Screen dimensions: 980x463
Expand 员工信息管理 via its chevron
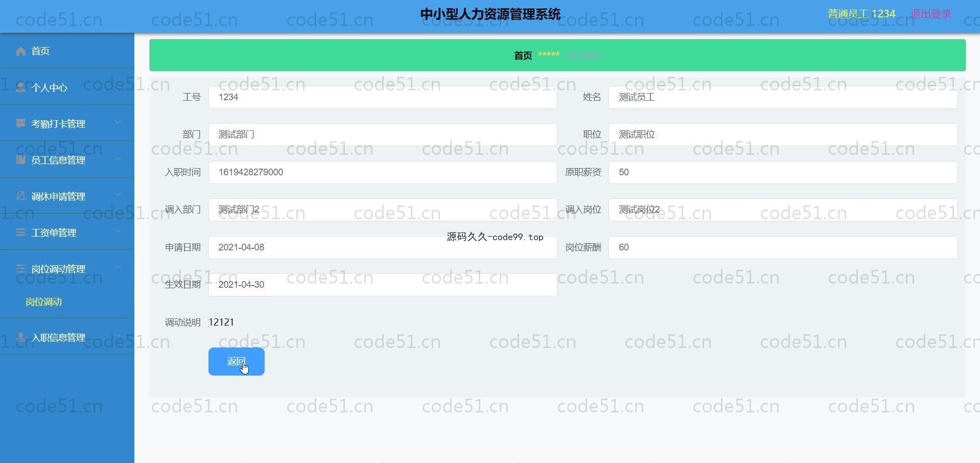[x=118, y=158]
